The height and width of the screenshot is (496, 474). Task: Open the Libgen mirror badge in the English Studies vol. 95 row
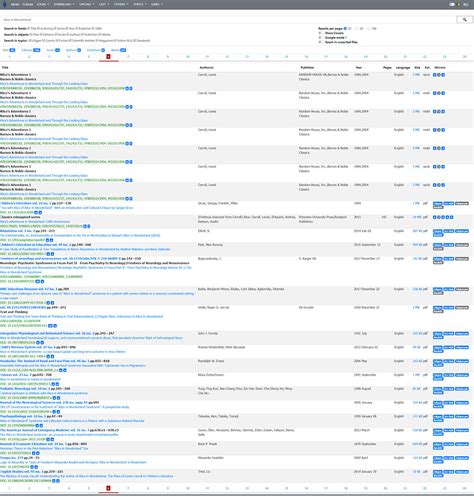(x=438, y=472)
